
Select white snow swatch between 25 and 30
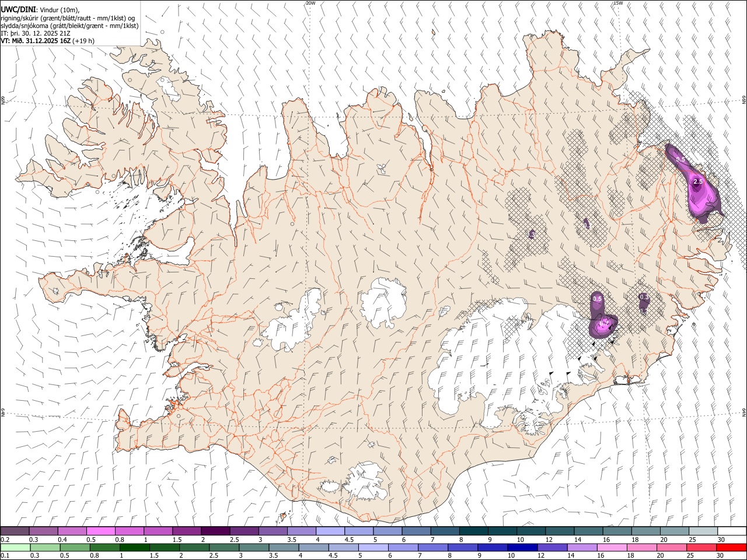[703, 531]
